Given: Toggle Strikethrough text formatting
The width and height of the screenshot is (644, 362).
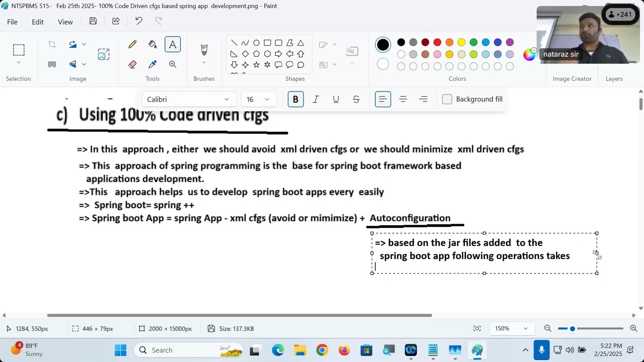Looking at the screenshot, I should point(356,100).
